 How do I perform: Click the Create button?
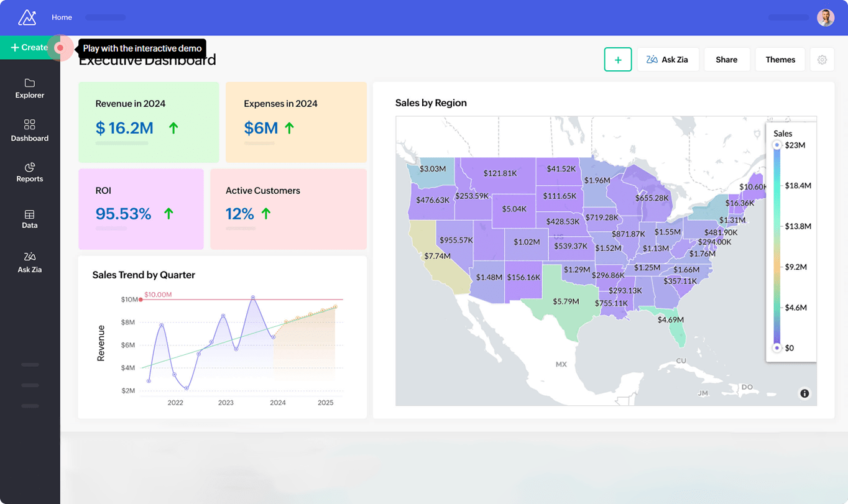(29, 47)
